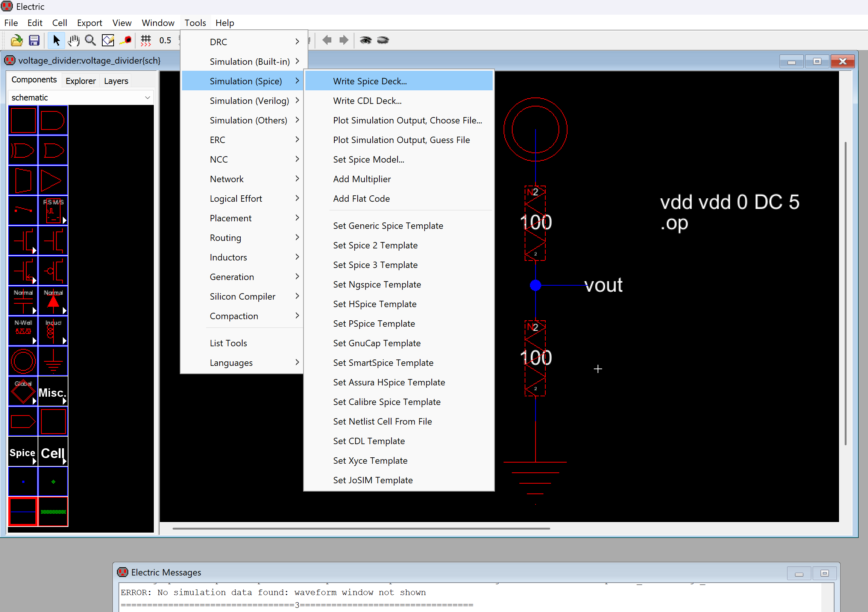Choose Set Ngspice Template
868x612 pixels.
coord(399,285)
